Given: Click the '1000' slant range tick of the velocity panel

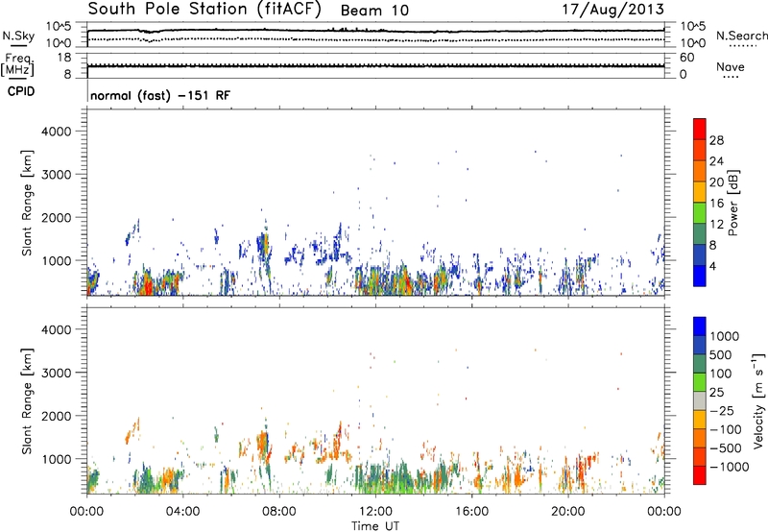Looking at the screenshot, I should click(x=57, y=459).
